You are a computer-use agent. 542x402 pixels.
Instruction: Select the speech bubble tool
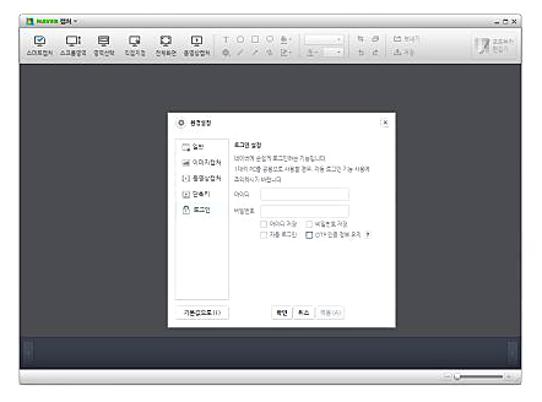tap(270, 40)
